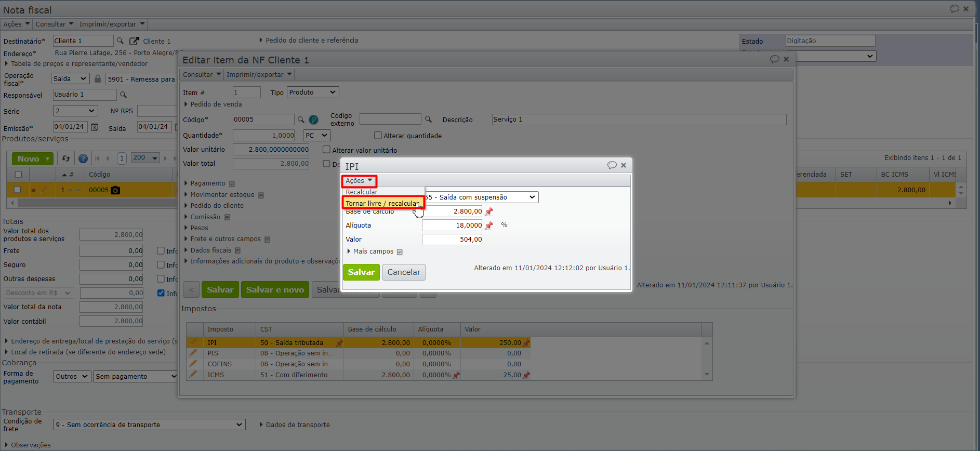Tick the select-all checkbox in products table header
Viewport: 980px width, 451px height.
click(x=18, y=175)
